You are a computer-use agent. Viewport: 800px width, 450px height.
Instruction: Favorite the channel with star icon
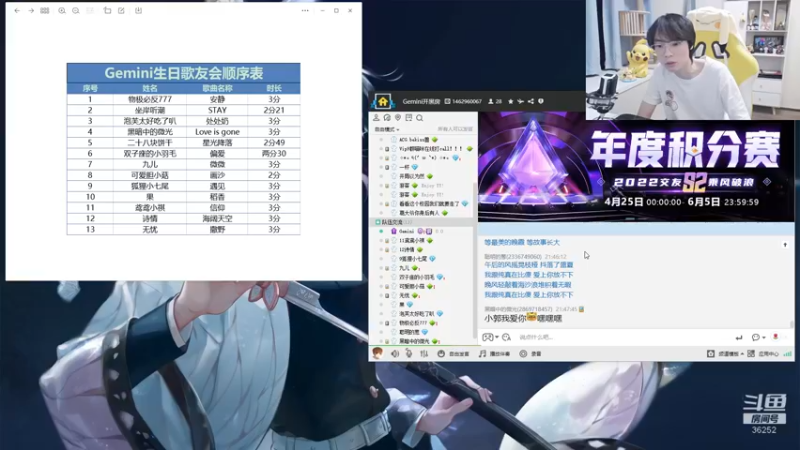[x=511, y=102]
